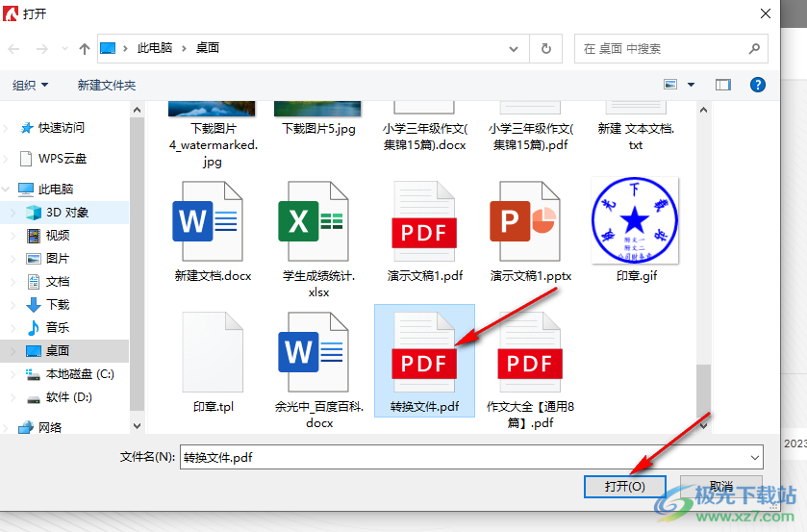Select the 演示文稿1.pptx PowerPoint file
Viewport: 807px width, 532px height.
pos(530,222)
